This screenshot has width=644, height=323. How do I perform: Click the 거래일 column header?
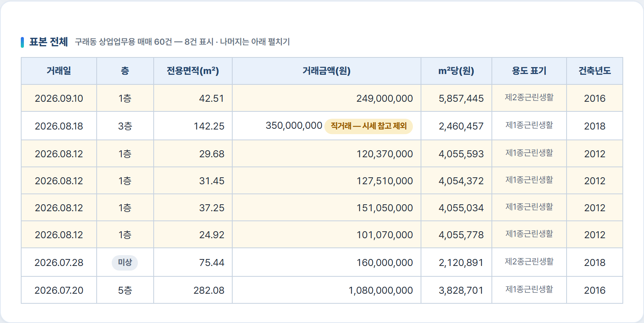point(59,71)
